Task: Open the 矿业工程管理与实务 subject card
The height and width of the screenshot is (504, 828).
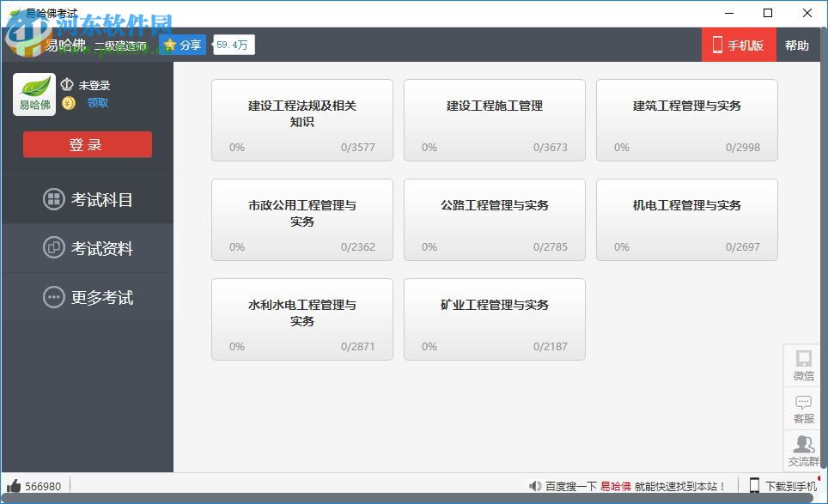Action: 495,319
